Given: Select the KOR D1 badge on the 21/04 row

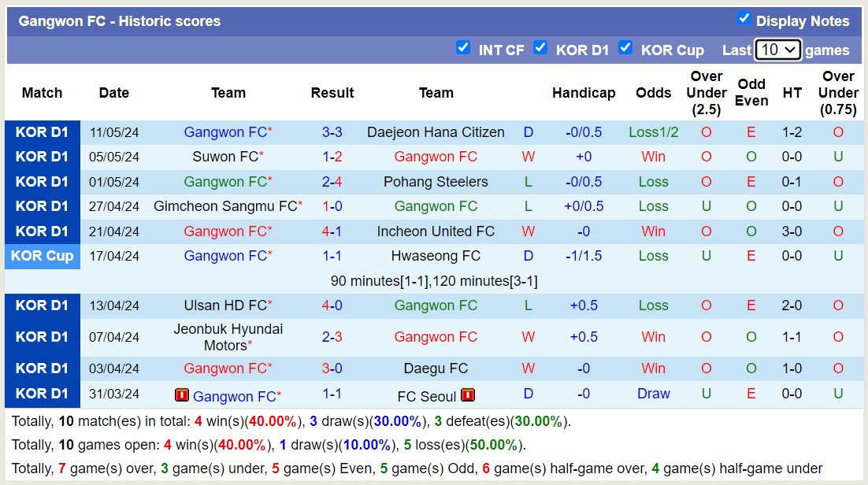Looking at the screenshot, I should (x=42, y=231).
